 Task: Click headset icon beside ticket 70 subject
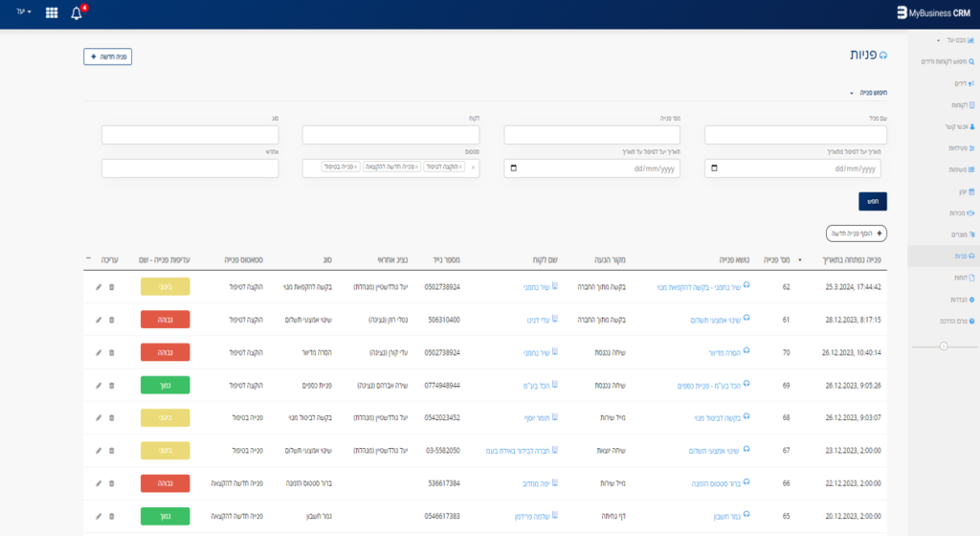pyautogui.click(x=746, y=351)
